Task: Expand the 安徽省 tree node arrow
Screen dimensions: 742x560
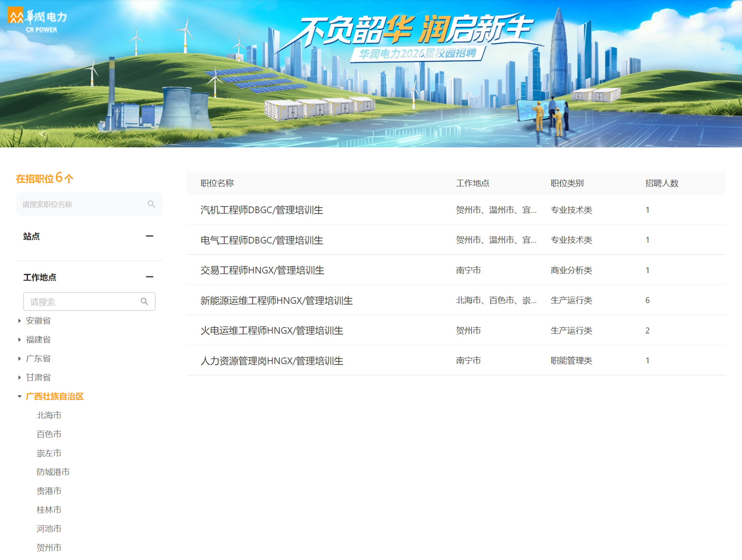Action: coord(19,321)
